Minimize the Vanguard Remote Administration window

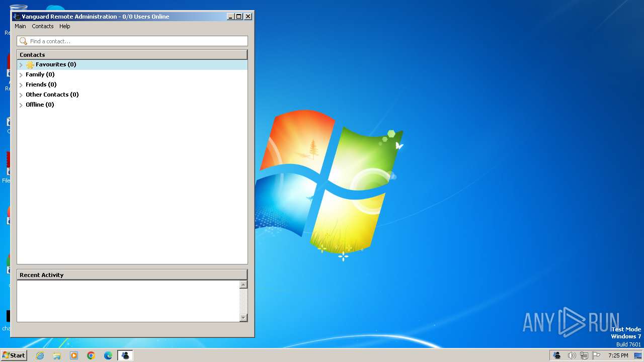(230, 17)
